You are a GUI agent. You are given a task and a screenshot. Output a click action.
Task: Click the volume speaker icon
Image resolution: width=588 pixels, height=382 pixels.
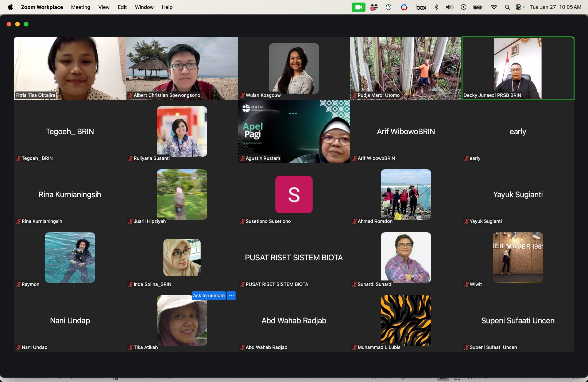tap(450, 7)
